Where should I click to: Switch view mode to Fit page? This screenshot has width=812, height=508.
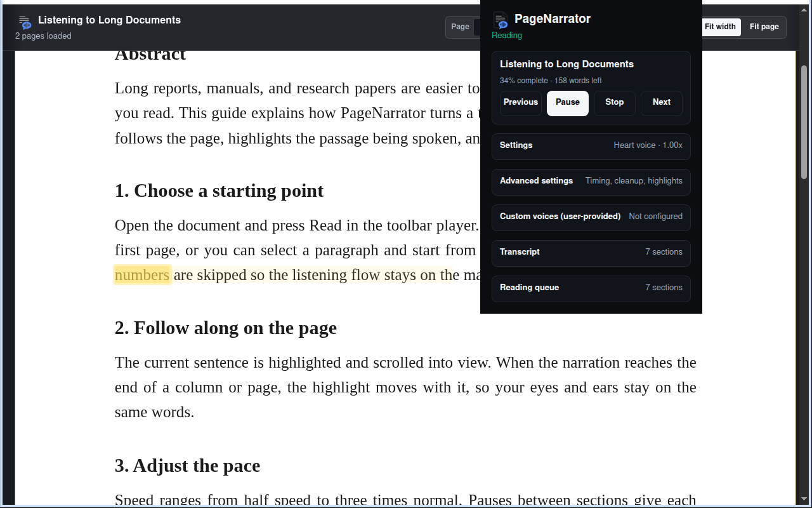(764, 27)
